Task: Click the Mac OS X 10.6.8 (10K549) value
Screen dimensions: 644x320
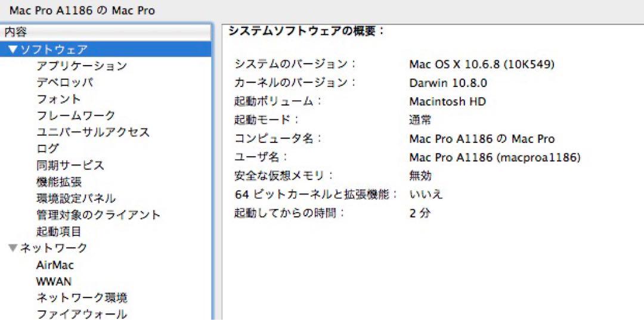Action: pyautogui.click(x=482, y=64)
